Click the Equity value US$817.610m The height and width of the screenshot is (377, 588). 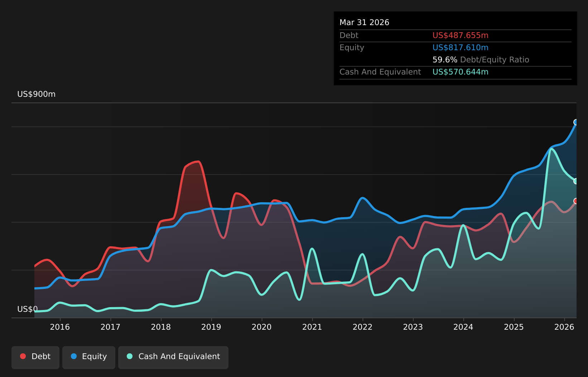click(461, 48)
